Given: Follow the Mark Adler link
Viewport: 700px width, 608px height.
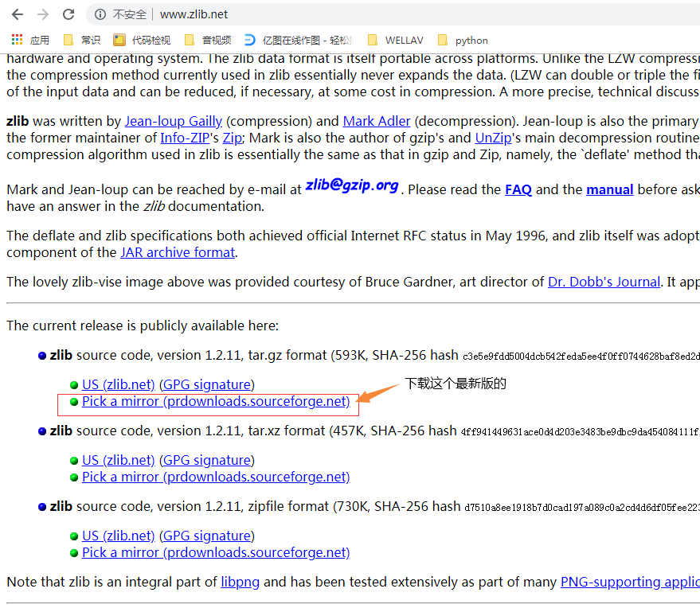Looking at the screenshot, I should (x=377, y=121).
